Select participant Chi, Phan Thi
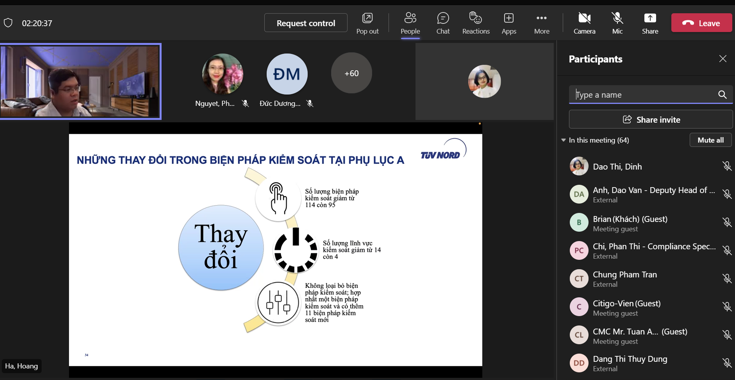This screenshot has width=735, height=380. 650,250
